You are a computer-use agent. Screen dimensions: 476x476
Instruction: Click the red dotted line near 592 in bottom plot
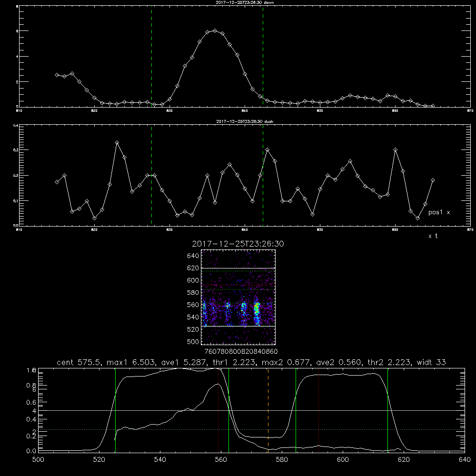point(319,410)
